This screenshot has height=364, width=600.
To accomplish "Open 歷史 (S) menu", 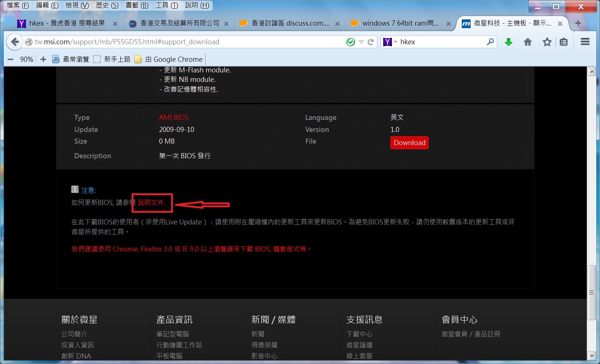I will [x=107, y=5].
